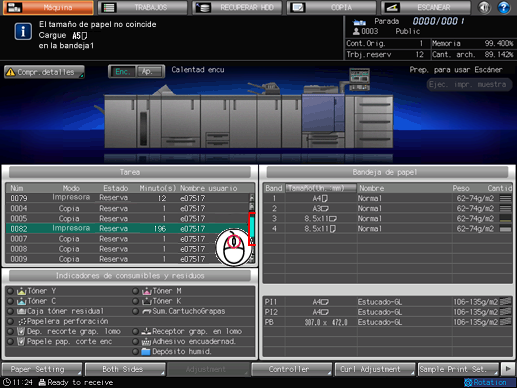This screenshot has height=388, width=517.
Task: Click the blue information icon
Action: (x=23, y=32)
